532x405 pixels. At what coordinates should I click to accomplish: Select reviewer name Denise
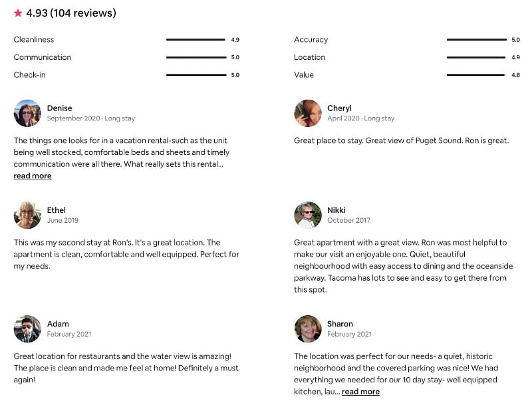(59, 108)
